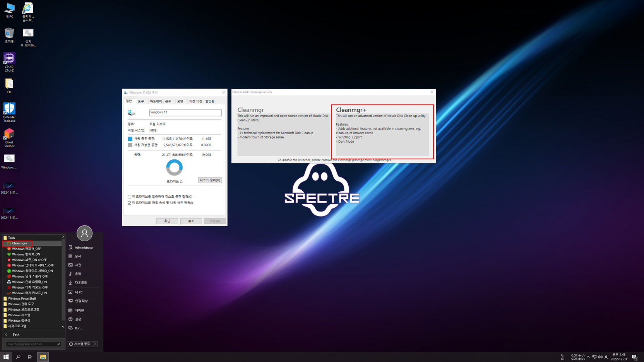The height and width of the screenshot is (362, 644).
Task: Click 취소 button in properties dialog
Action: tap(191, 221)
